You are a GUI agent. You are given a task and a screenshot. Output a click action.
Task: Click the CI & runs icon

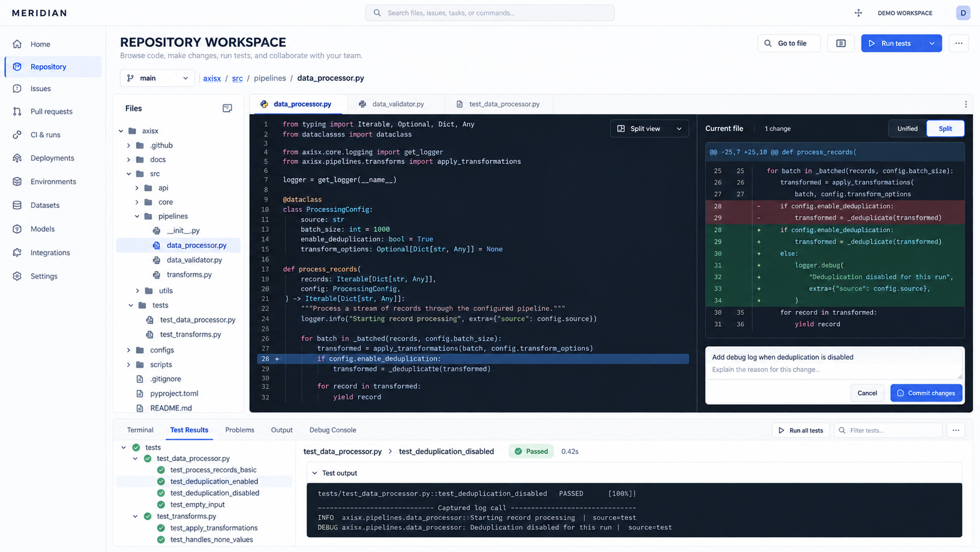coord(17,135)
